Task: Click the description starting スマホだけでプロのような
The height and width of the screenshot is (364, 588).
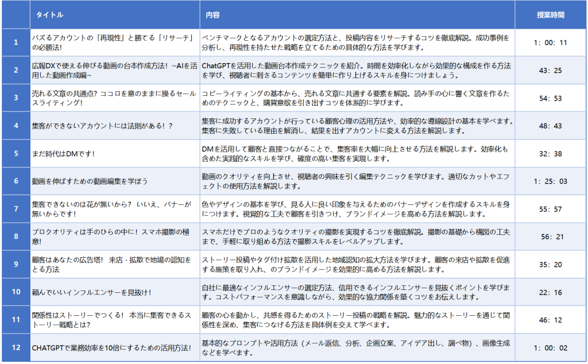Action: (355, 237)
